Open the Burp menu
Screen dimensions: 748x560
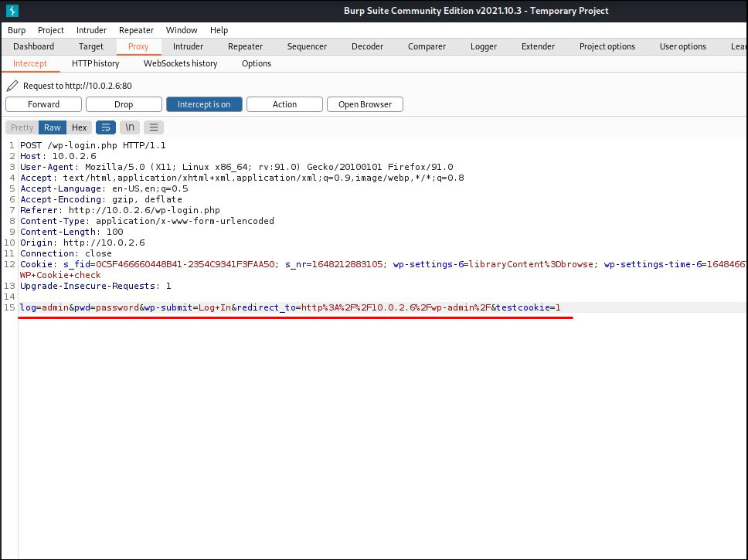tap(17, 30)
